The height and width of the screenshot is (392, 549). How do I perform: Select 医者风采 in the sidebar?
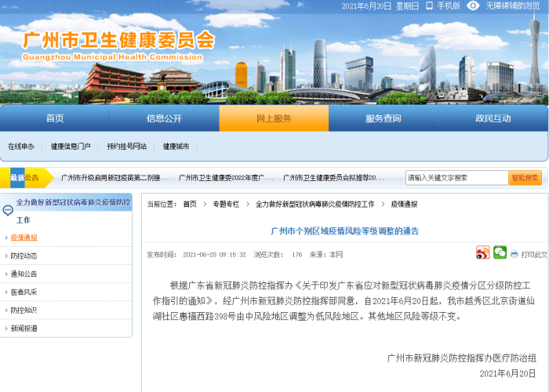point(24,292)
